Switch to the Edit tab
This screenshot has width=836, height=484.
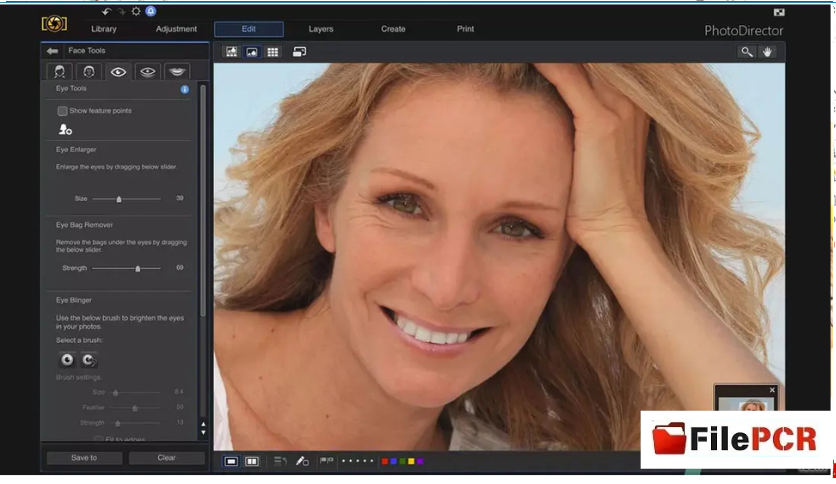point(249,29)
